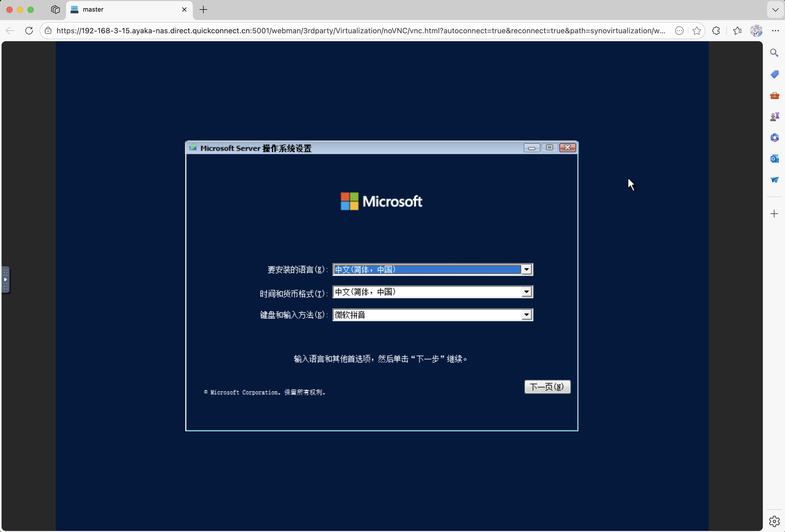The image size is (785, 532).
Task: Click the Shopping tag sidebar icon
Action: [x=774, y=74]
